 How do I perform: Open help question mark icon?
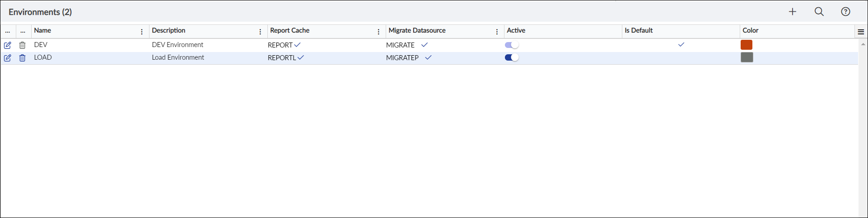pyautogui.click(x=846, y=12)
